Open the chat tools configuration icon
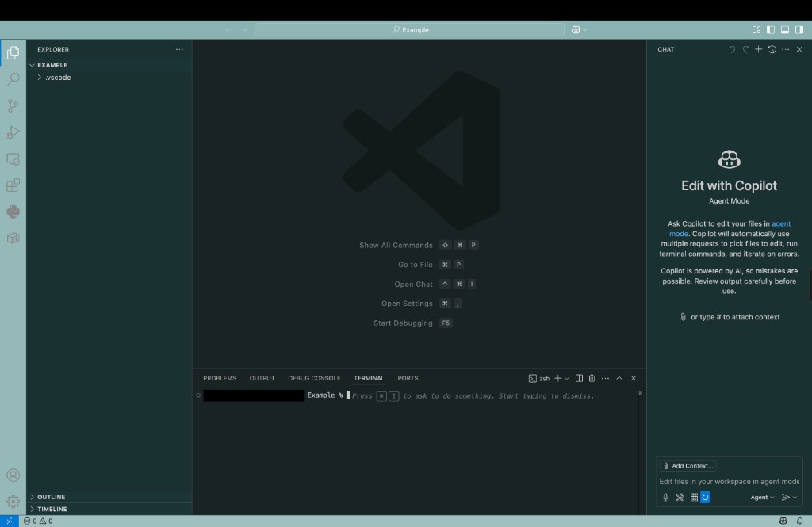The width and height of the screenshot is (812, 527). [x=680, y=497]
